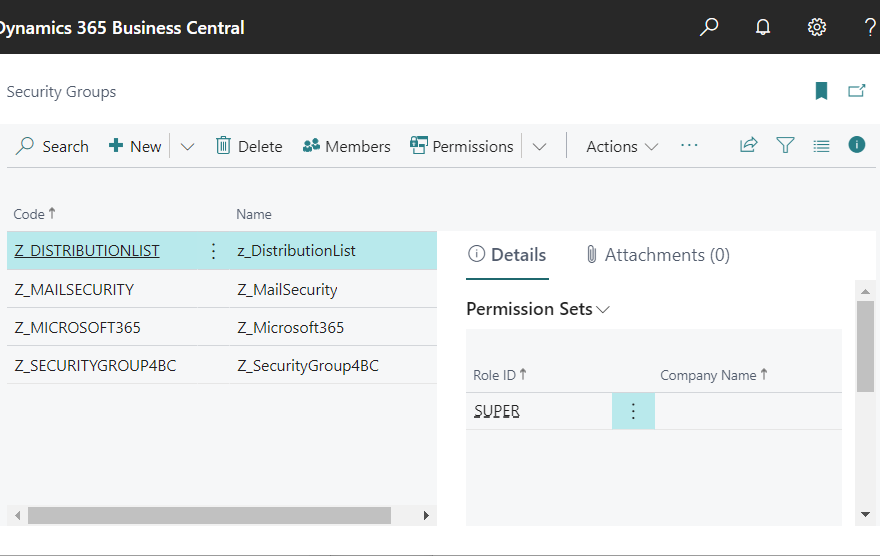This screenshot has height=556, width=880.
Task: Open the Z_DISTRIBUTIONLIST code link
Action: [87, 251]
